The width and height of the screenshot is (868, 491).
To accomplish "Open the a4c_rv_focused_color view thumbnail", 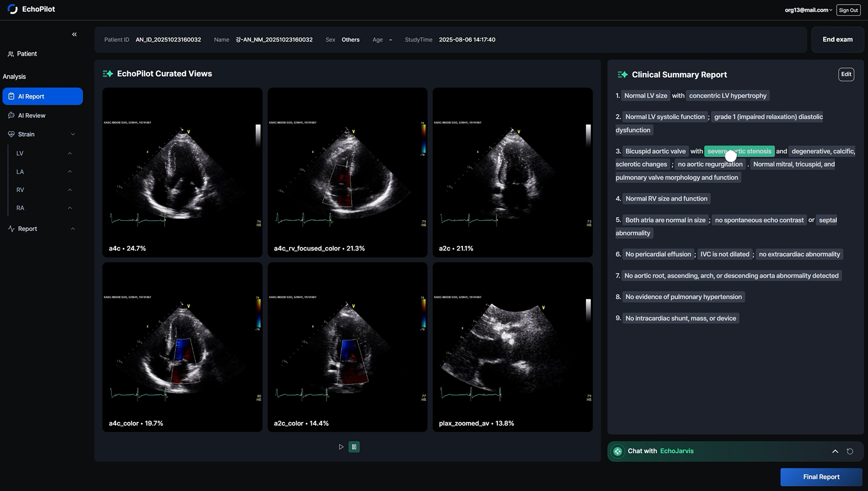I will click(x=347, y=172).
